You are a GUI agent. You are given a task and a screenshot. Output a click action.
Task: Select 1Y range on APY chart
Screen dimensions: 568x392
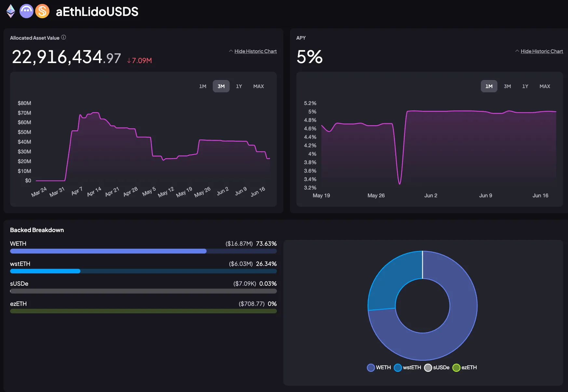pyautogui.click(x=525, y=86)
